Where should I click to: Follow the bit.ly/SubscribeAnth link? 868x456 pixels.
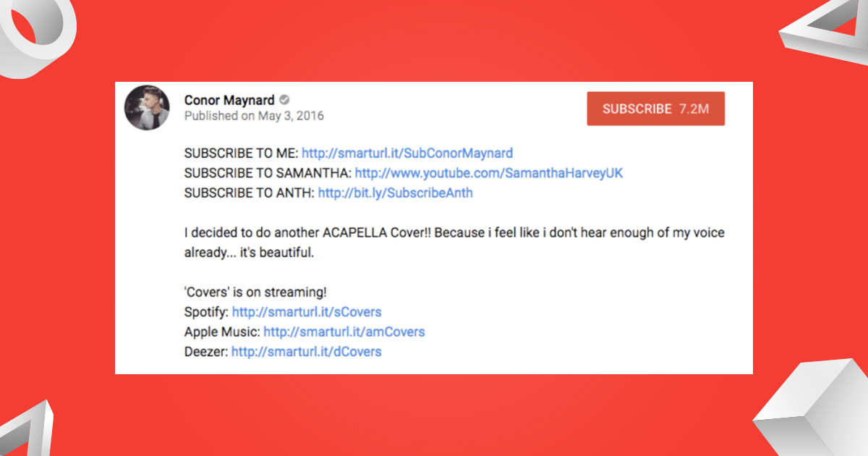tap(396, 193)
